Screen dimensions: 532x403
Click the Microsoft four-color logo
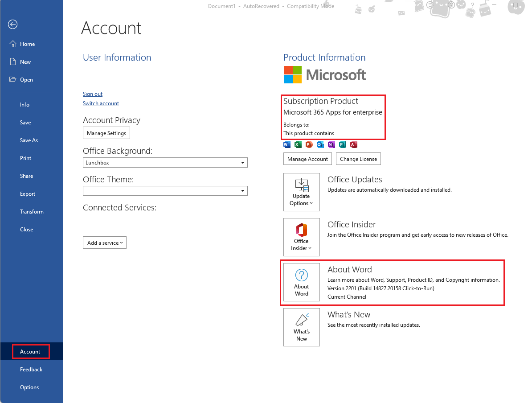pos(293,75)
